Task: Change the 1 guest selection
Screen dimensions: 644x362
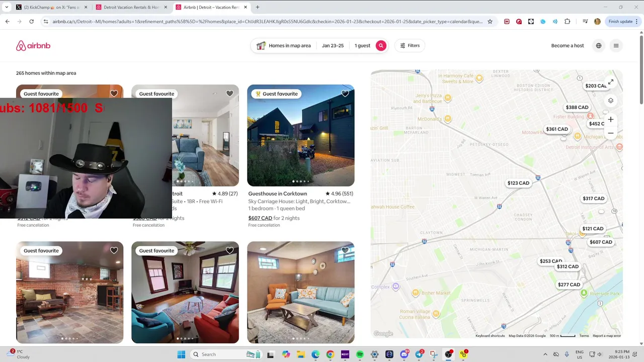Action: click(362, 46)
